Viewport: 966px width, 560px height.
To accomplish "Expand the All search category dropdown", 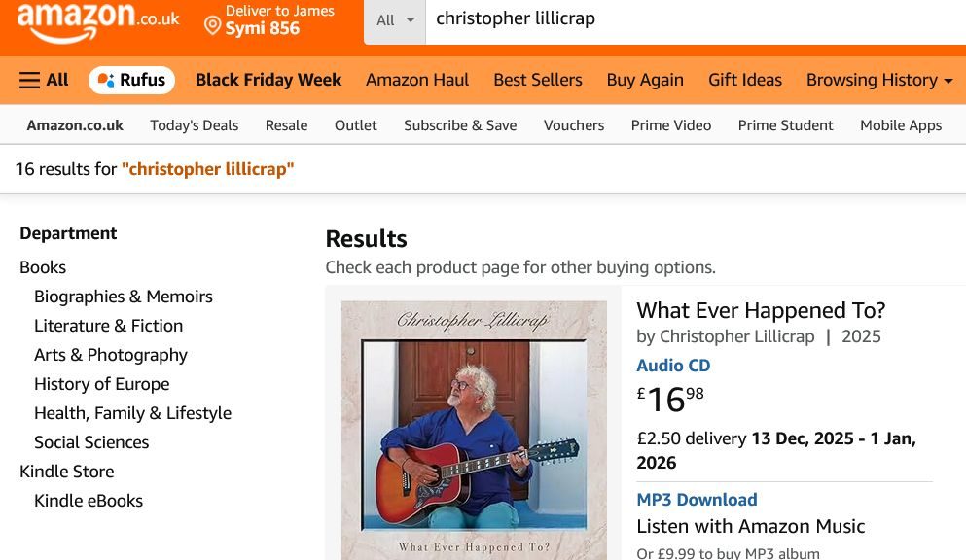I will pos(395,20).
